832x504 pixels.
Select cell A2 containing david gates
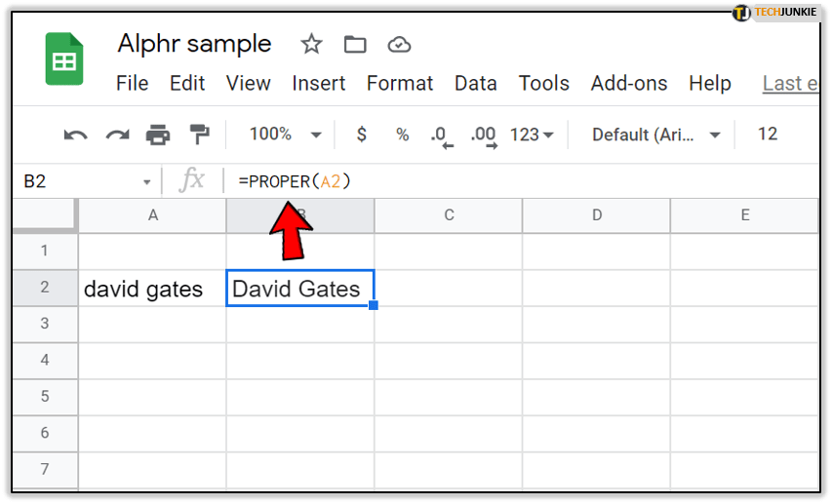(x=152, y=289)
